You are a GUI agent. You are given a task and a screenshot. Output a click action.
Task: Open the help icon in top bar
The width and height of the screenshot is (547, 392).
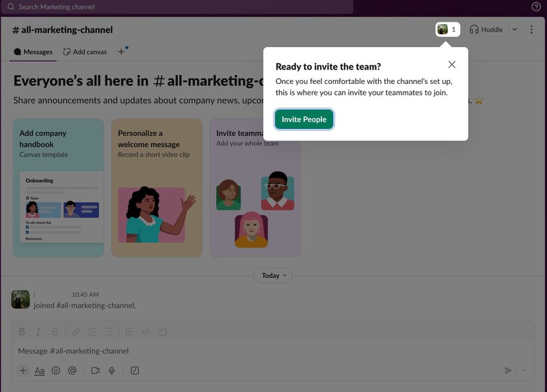536,7
